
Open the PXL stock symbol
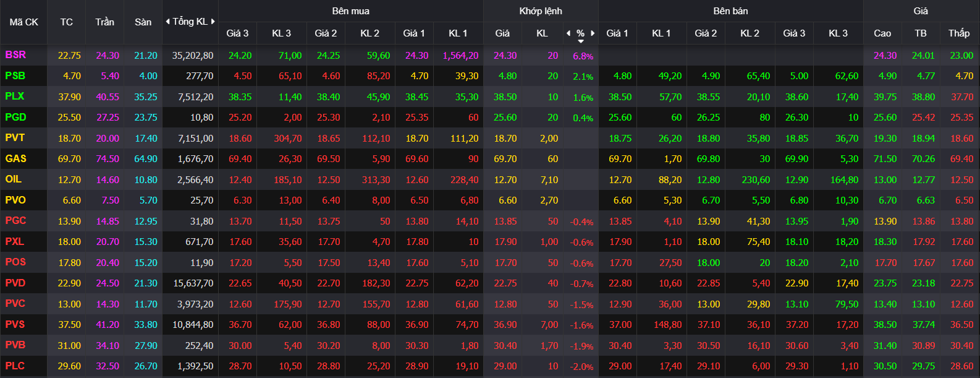[x=15, y=242]
